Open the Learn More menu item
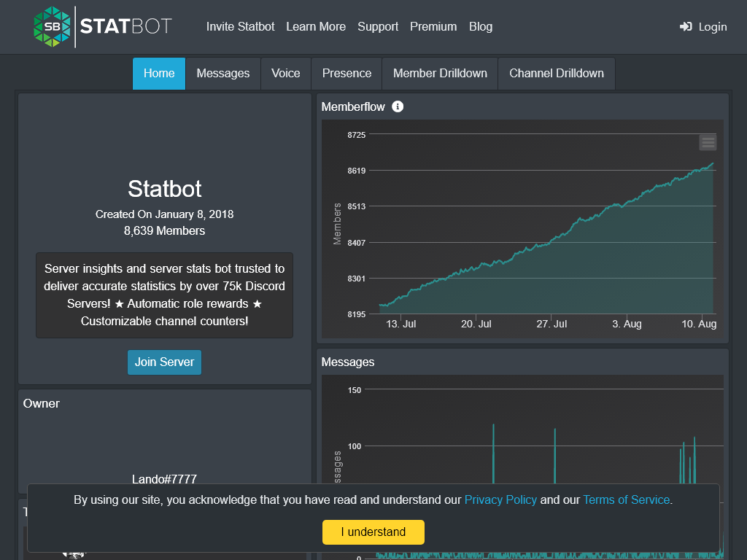The image size is (747, 560). (316, 26)
